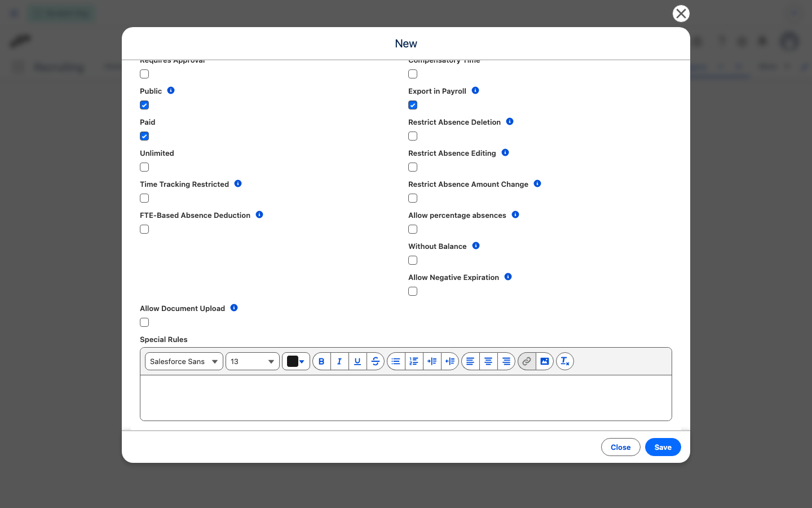Insert a link in the editor

pyautogui.click(x=527, y=361)
